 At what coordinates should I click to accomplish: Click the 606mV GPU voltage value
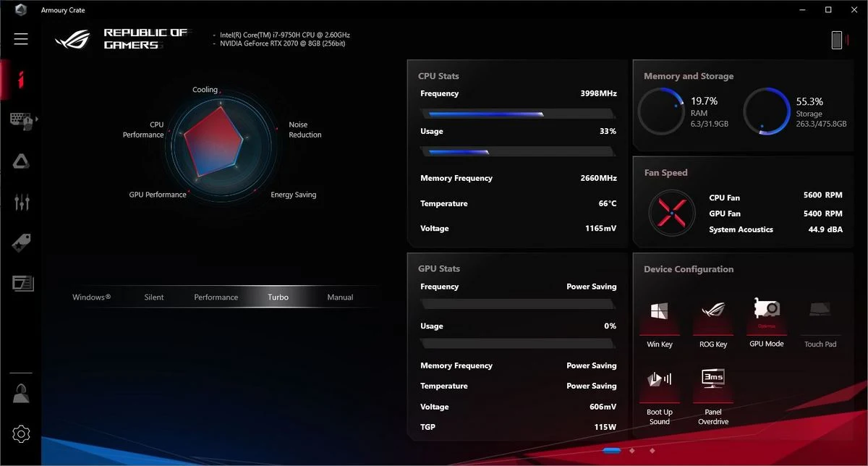click(x=603, y=407)
